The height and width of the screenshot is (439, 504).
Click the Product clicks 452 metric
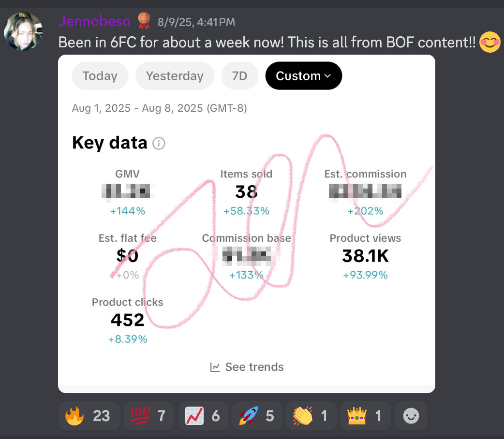pyautogui.click(x=128, y=320)
